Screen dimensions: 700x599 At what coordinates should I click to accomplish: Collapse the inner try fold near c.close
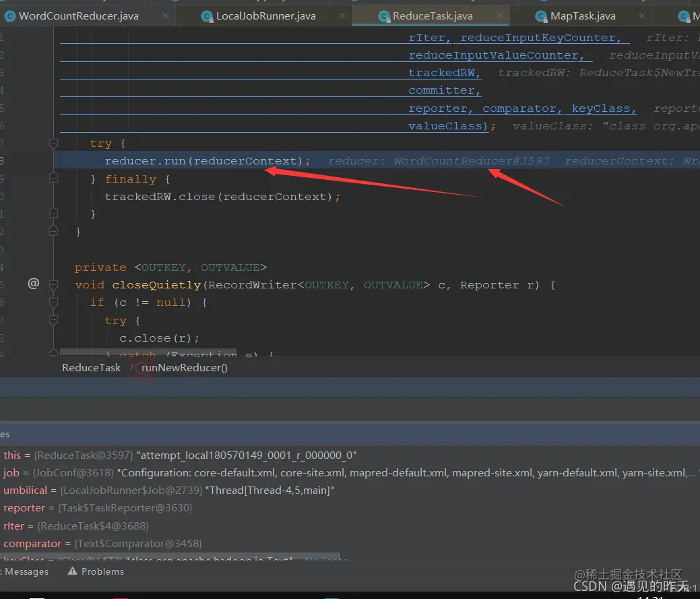tap(54, 320)
